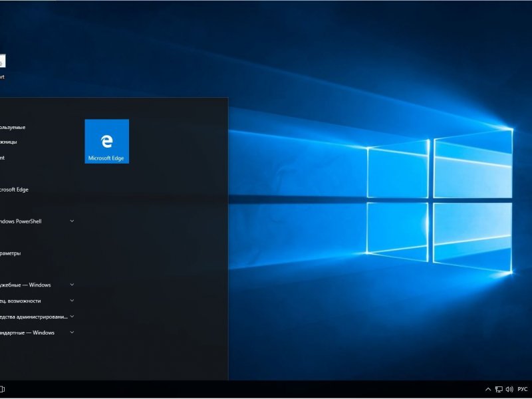
Task: Open the Microsoft Edge tile
Action: point(106,141)
